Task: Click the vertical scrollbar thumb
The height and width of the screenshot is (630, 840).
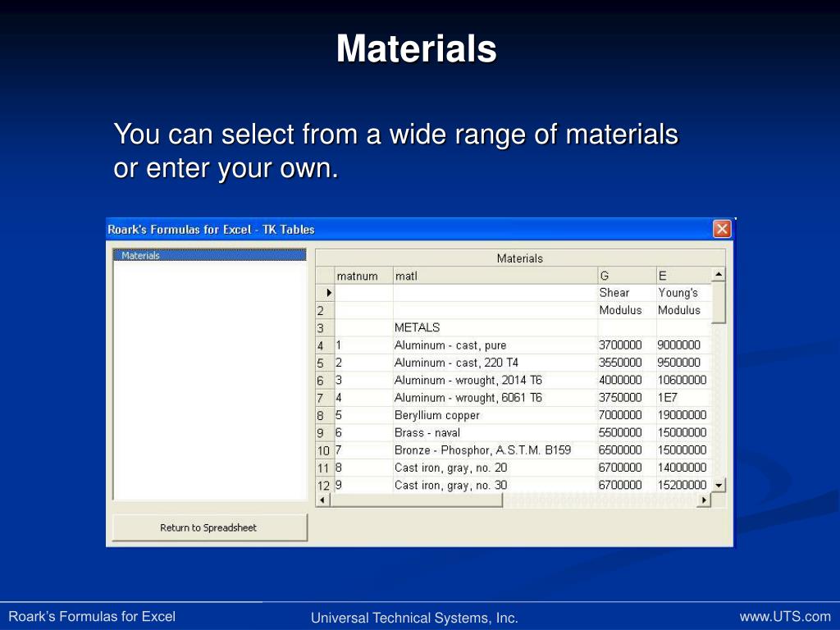Action: 719,303
